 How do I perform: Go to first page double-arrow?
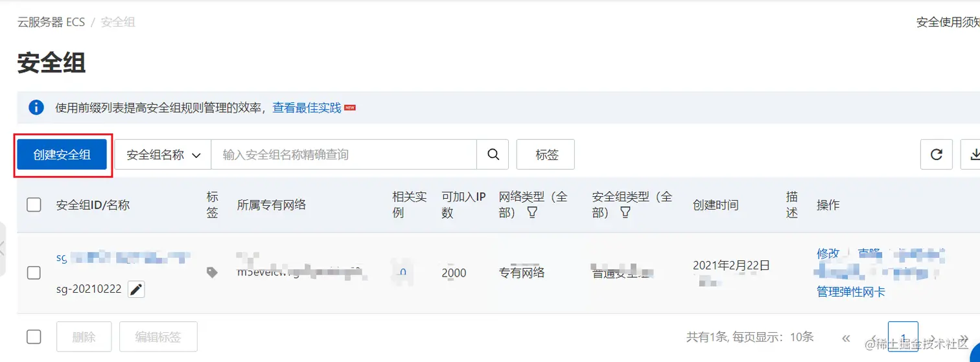(x=846, y=337)
